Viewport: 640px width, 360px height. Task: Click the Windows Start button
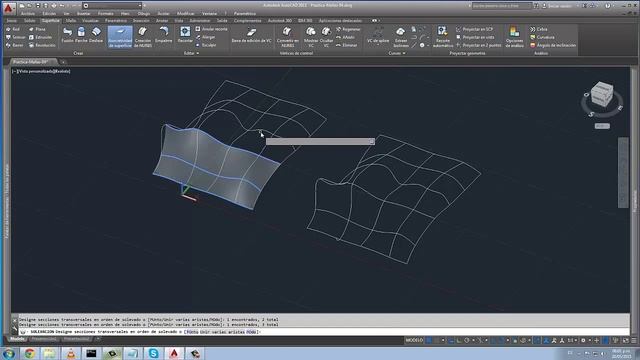[x=9, y=353]
